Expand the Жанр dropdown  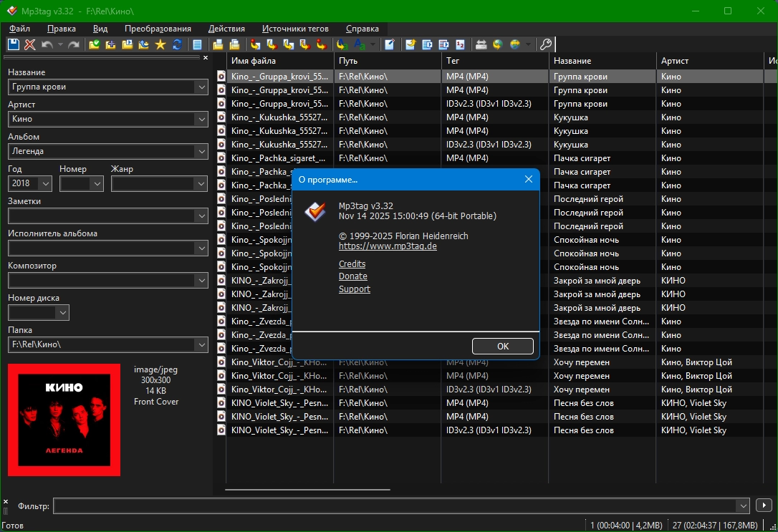201,184
